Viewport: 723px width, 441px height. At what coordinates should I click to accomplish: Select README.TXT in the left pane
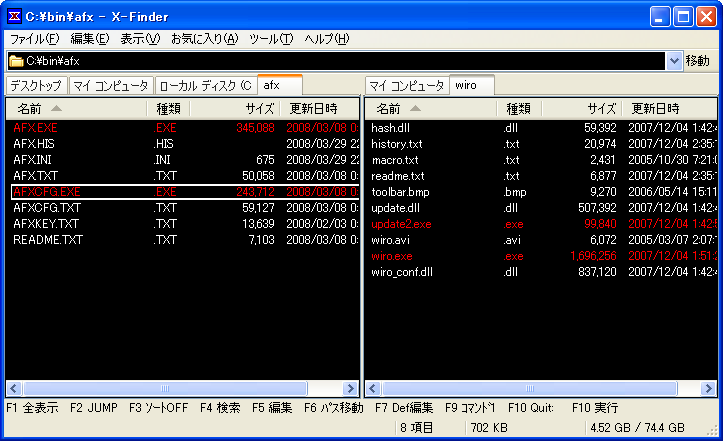46,240
